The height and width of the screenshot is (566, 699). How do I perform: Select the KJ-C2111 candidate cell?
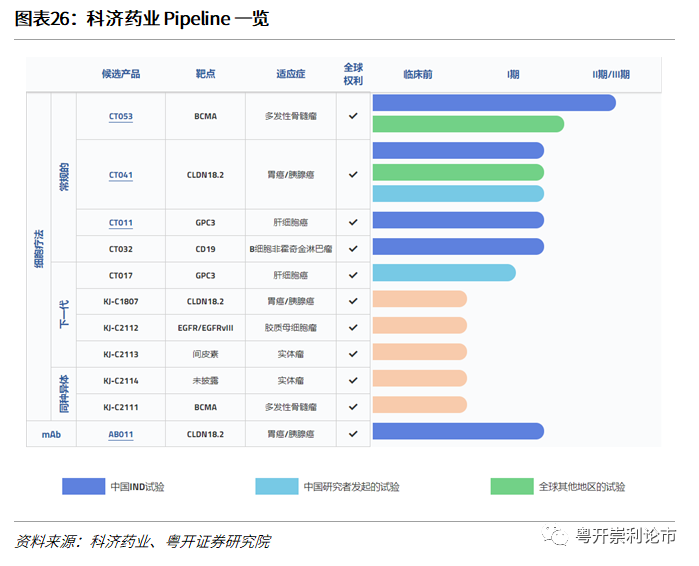pyautogui.click(x=121, y=407)
